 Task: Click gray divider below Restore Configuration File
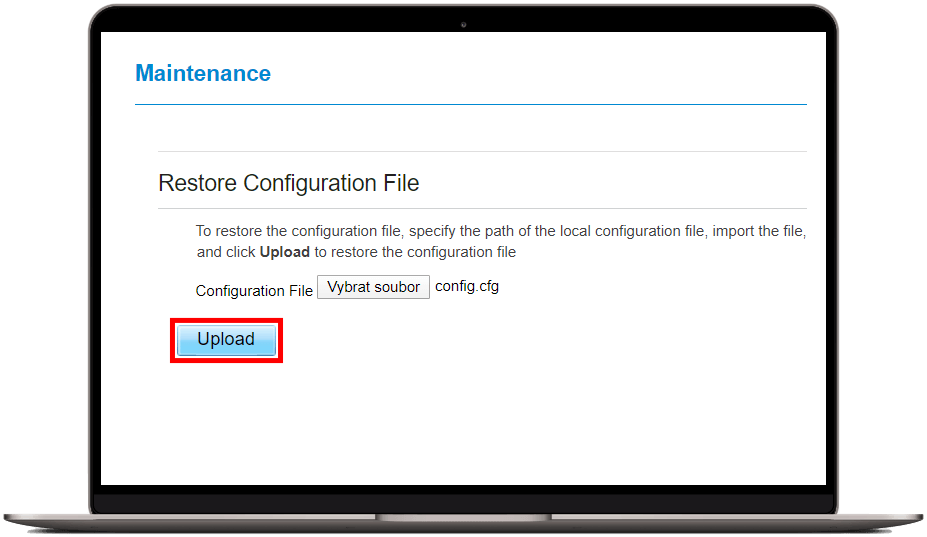[x=482, y=208]
